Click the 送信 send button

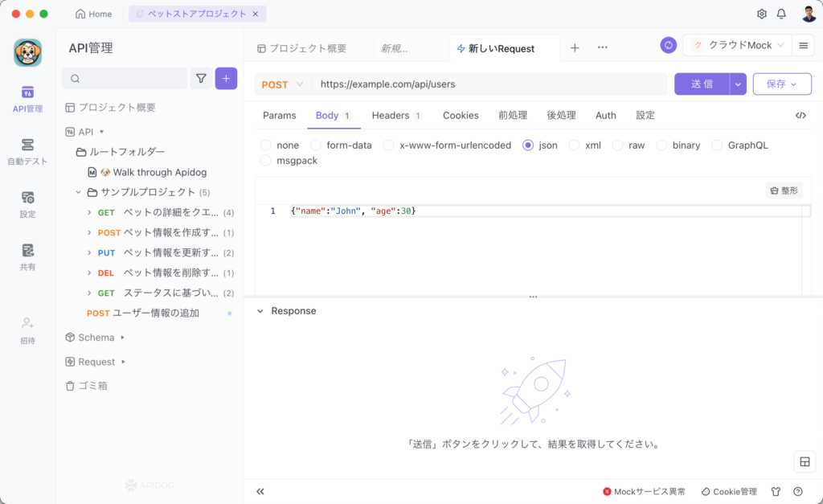pos(702,84)
